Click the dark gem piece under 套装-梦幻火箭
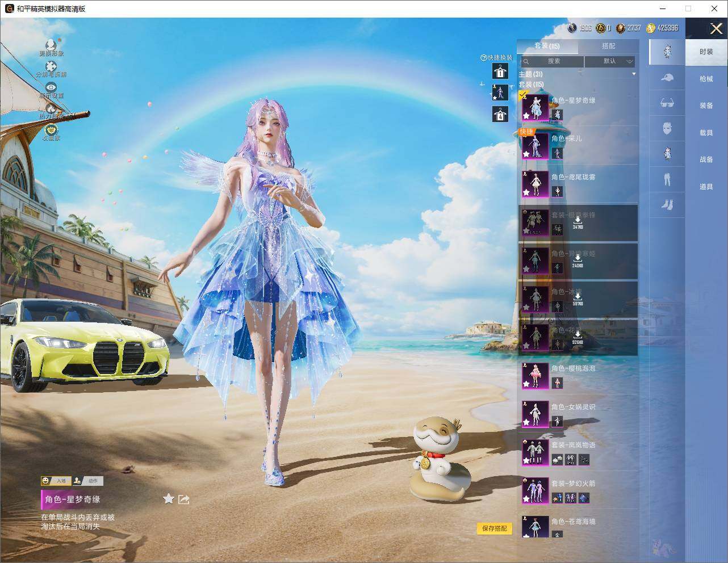 [x=584, y=498]
